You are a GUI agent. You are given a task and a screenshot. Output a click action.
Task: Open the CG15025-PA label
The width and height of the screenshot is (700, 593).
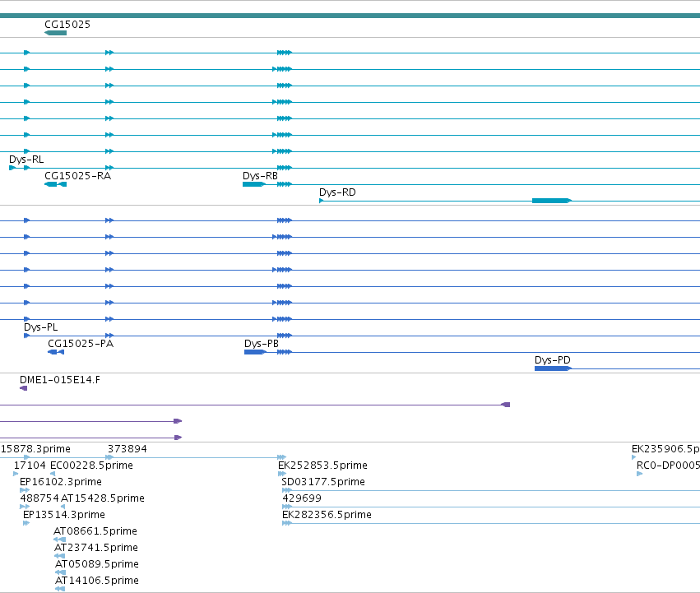(81, 344)
